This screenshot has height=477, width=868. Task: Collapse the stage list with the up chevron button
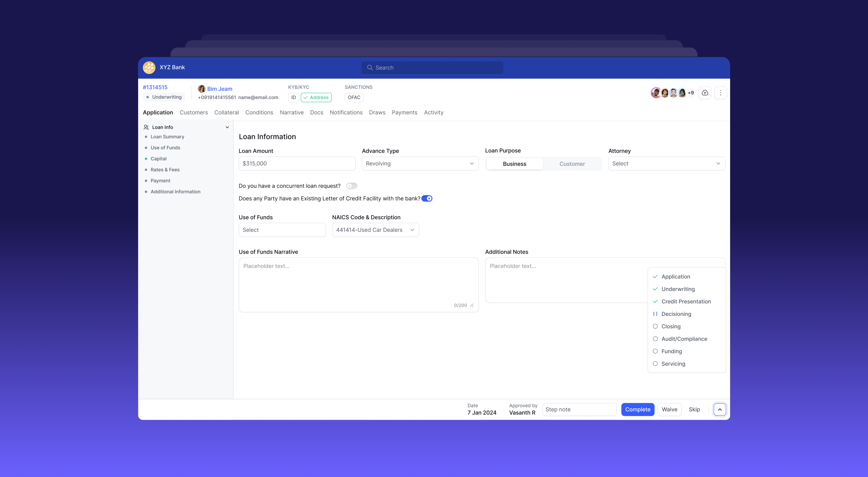[x=720, y=410]
